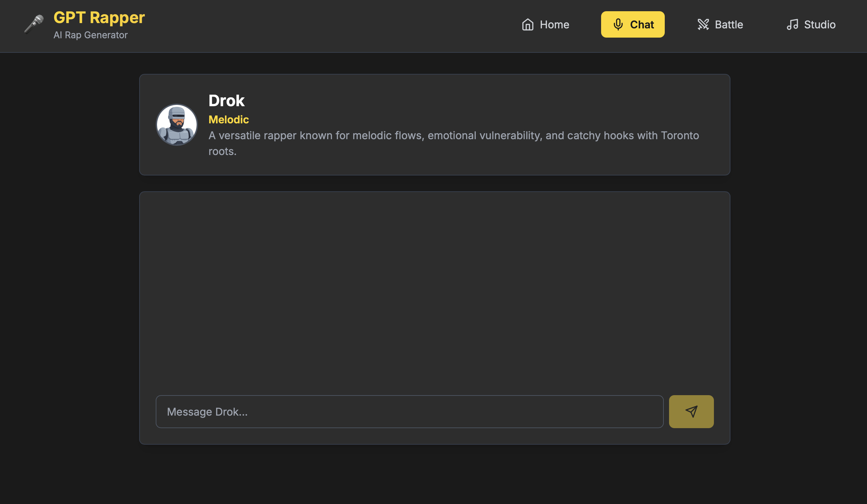Focus the Message Drok input field
The height and width of the screenshot is (504, 867).
point(409,411)
